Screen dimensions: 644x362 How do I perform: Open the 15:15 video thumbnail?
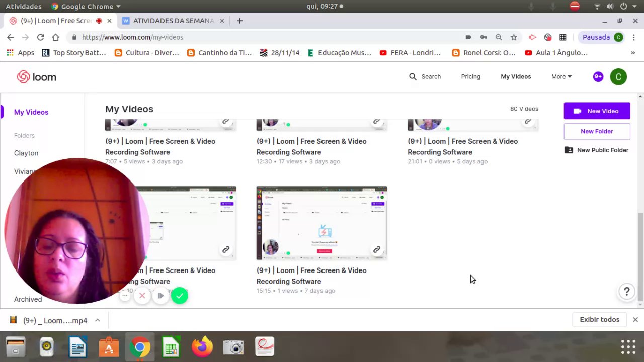[x=321, y=223]
